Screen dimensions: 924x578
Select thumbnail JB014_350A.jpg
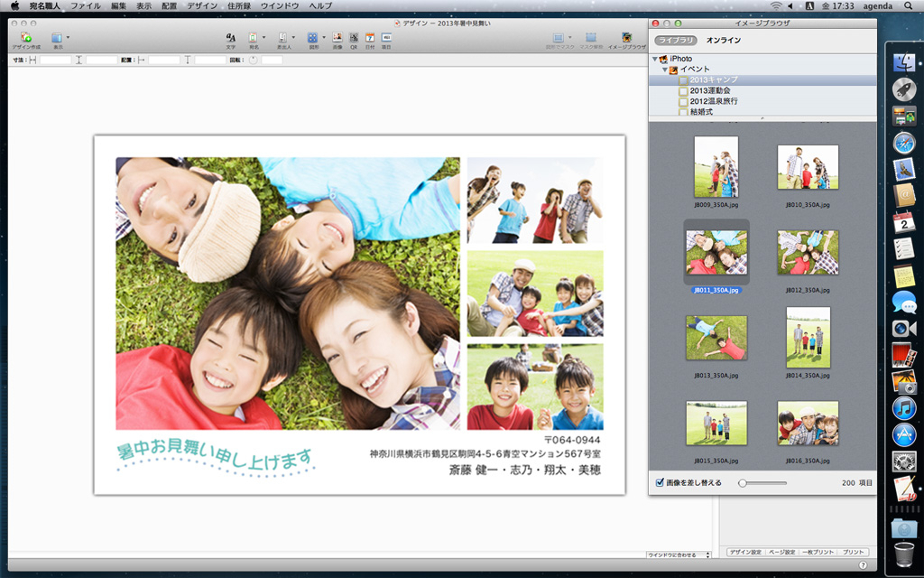coord(808,338)
